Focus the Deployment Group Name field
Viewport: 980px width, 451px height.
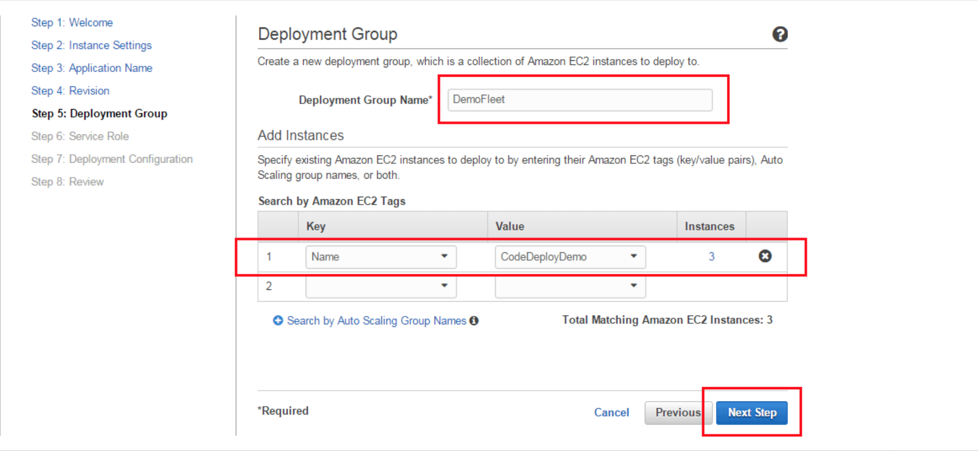[x=580, y=100]
